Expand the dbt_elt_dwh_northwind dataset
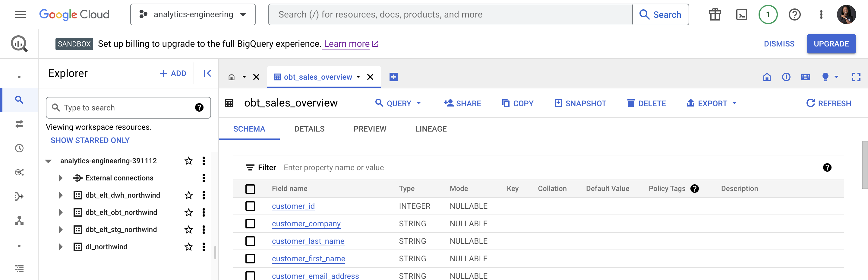This screenshot has height=280, width=868. click(x=61, y=195)
